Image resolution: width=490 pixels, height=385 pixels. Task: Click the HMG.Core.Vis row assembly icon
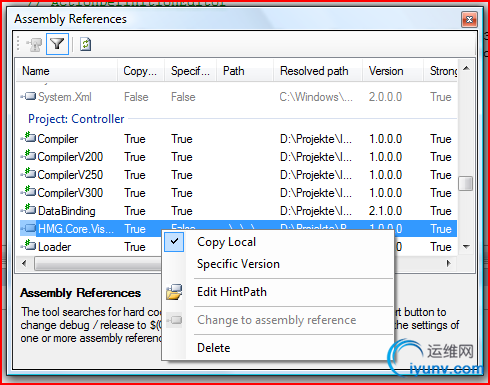(x=29, y=228)
